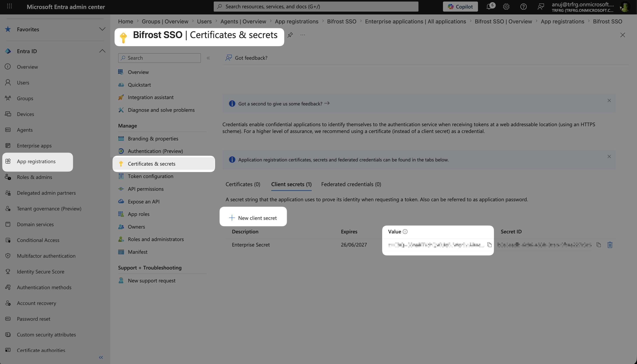
Task: Open the app's Overview menu item
Action: tap(138, 72)
